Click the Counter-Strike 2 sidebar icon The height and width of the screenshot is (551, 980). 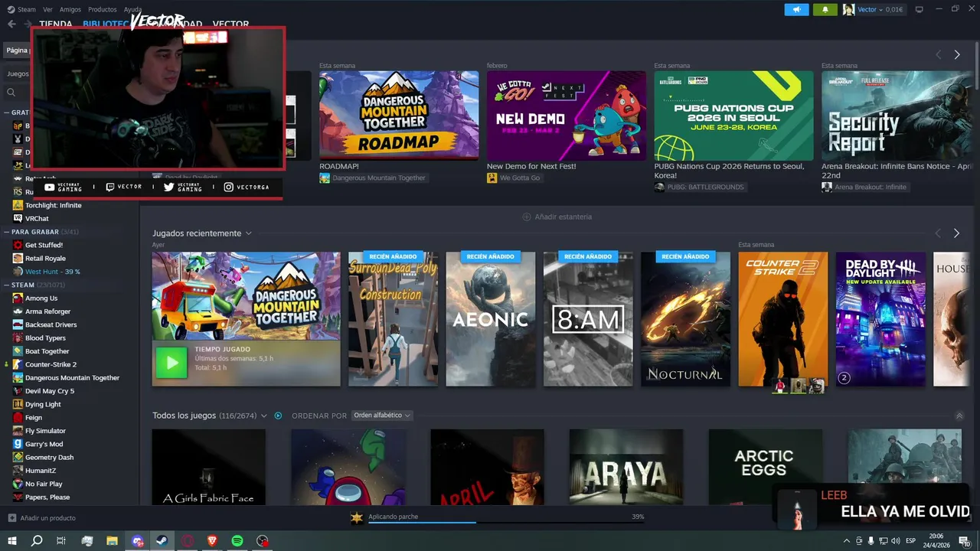[18, 364]
